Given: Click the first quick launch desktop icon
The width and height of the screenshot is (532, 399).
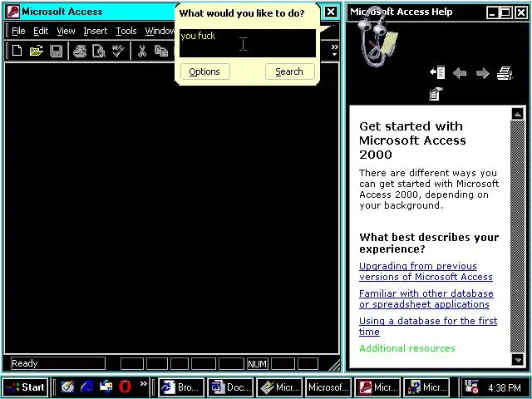Looking at the screenshot, I should pyautogui.click(x=68, y=387).
